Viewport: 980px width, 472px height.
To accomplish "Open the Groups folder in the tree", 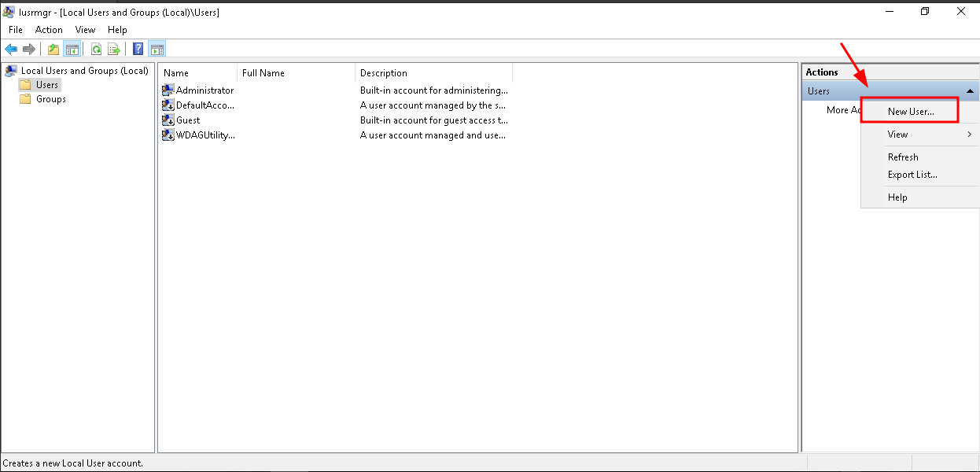I will coord(50,99).
